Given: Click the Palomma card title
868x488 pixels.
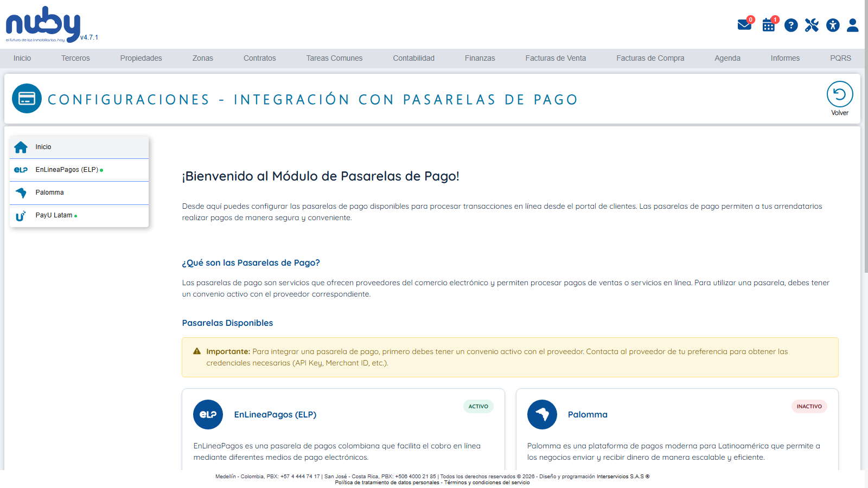Looking at the screenshot, I should coord(588,414).
